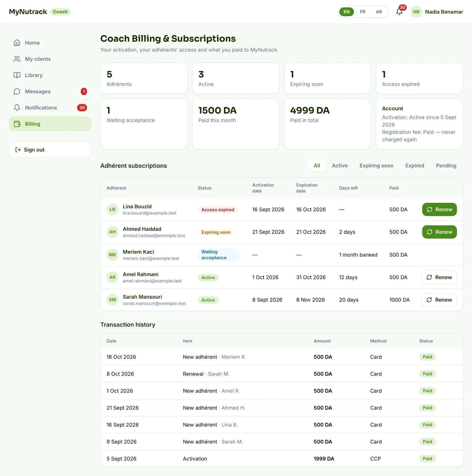This screenshot has width=472, height=476.
Task: Click the Coach badge next to logo
Action: (x=60, y=12)
